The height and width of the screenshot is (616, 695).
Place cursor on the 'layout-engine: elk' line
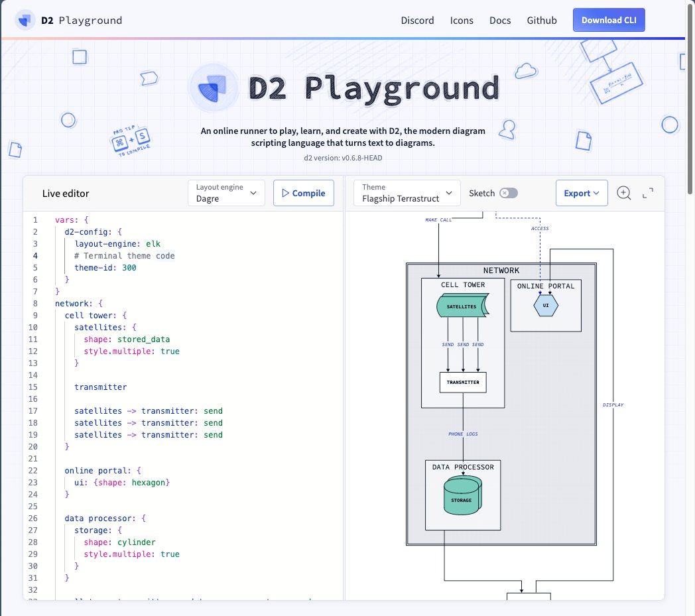pyautogui.click(x=117, y=244)
